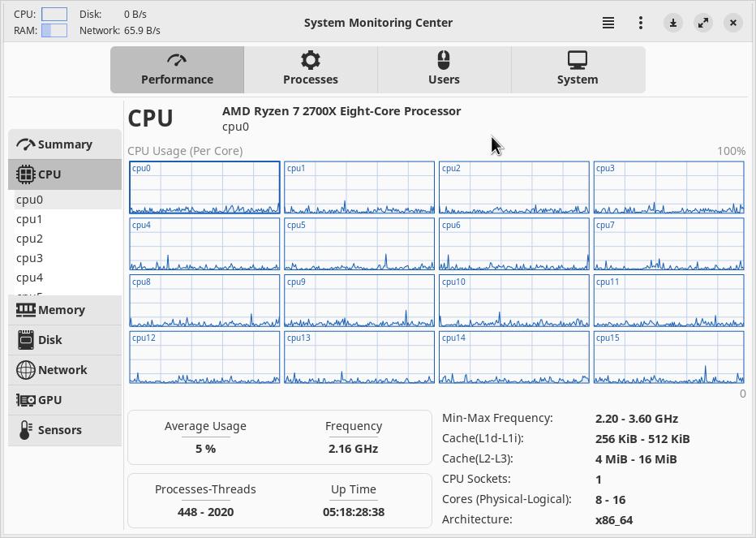Open the Users tab
Screen dimensions: 756x538
[444, 69]
